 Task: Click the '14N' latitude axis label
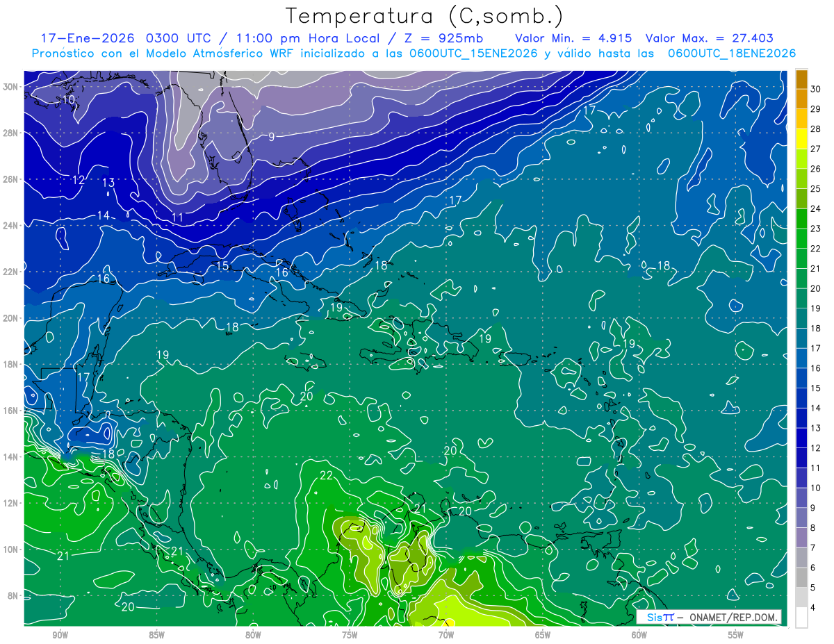tap(10, 457)
